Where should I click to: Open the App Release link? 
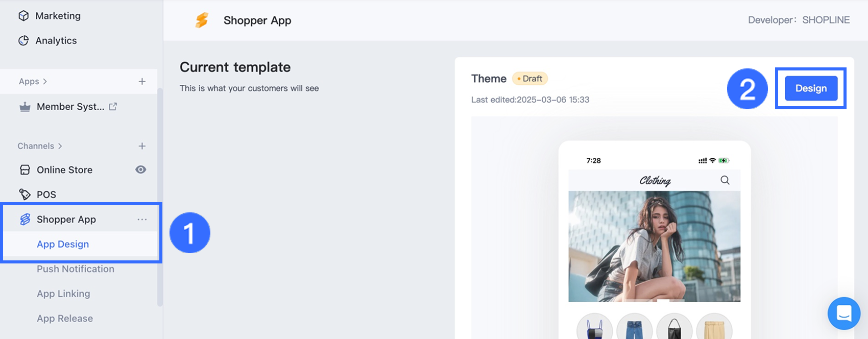click(65, 319)
